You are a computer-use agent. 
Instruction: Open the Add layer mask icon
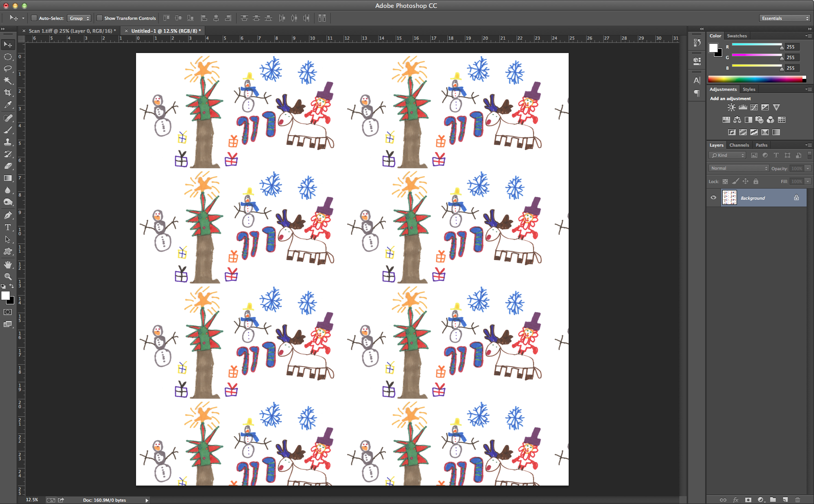click(x=748, y=499)
